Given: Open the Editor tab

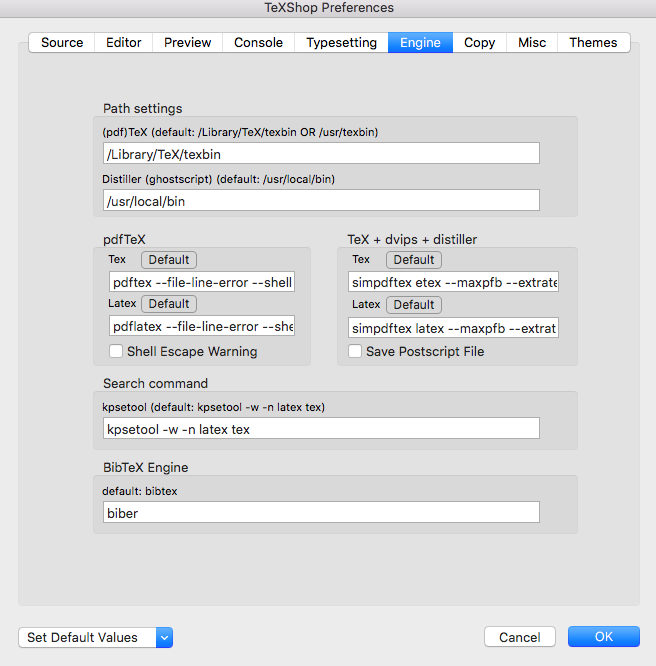Looking at the screenshot, I should click(123, 42).
